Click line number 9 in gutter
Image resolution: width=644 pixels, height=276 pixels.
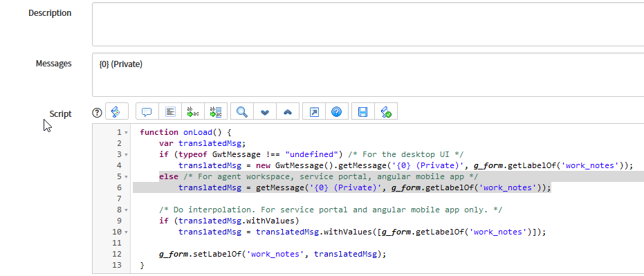119,221
